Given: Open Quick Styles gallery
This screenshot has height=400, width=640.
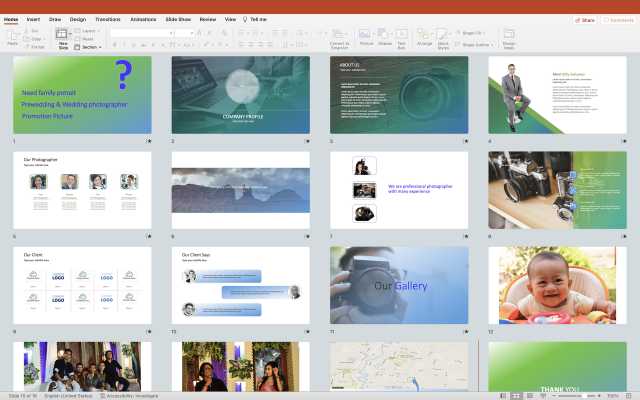Looking at the screenshot, I should tap(443, 36).
